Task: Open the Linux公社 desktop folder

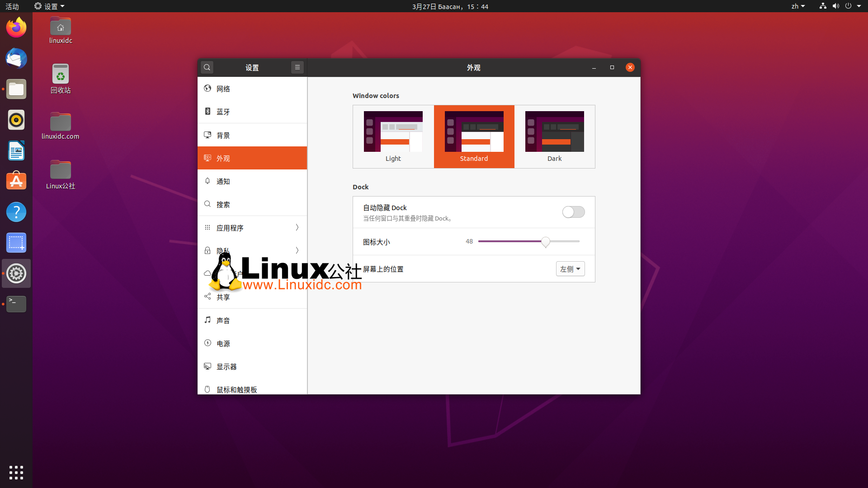Action: [61, 175]
